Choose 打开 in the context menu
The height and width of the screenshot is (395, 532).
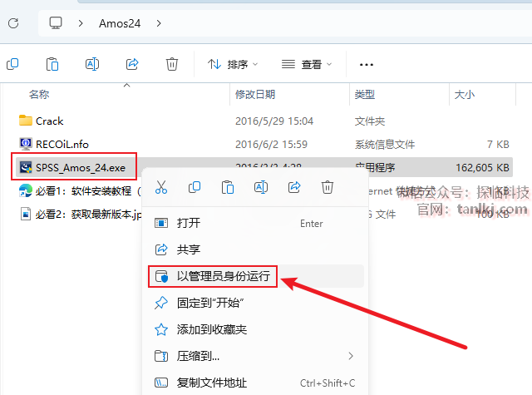tap(256, 224)
